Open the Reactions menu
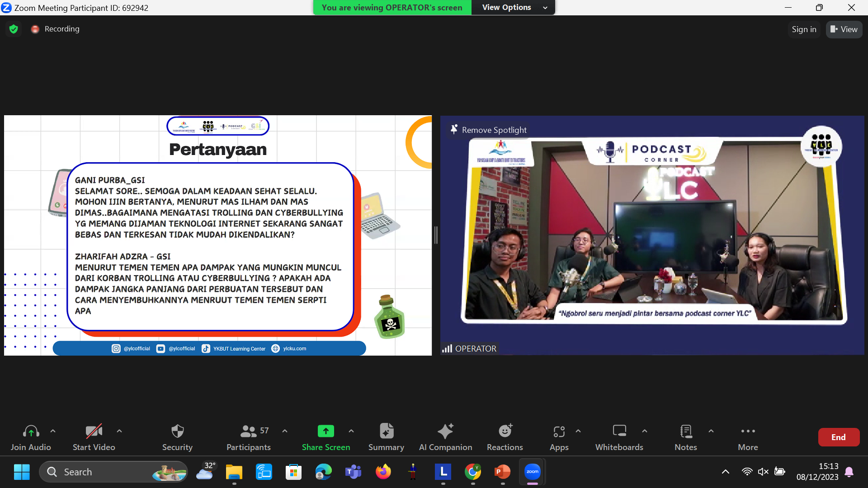The image size is (868, 488). tap(505, 432)
